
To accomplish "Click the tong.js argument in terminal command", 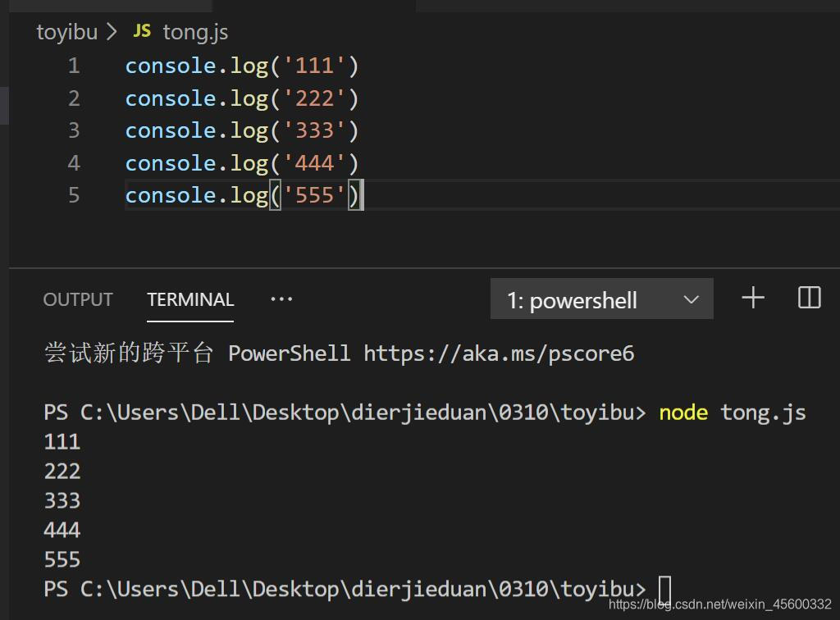I will point(763,413).
